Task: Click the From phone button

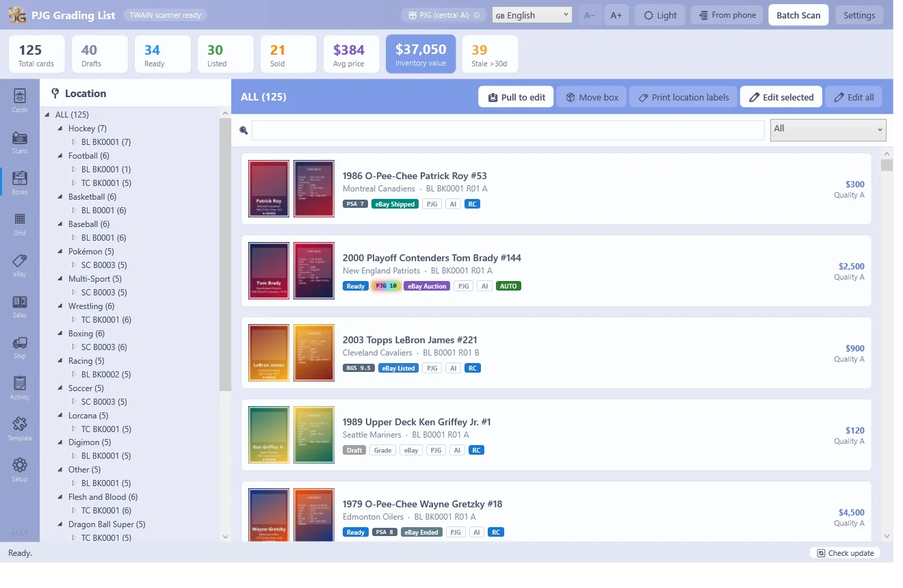Action: pyautogui.click(x=727, y=15)
